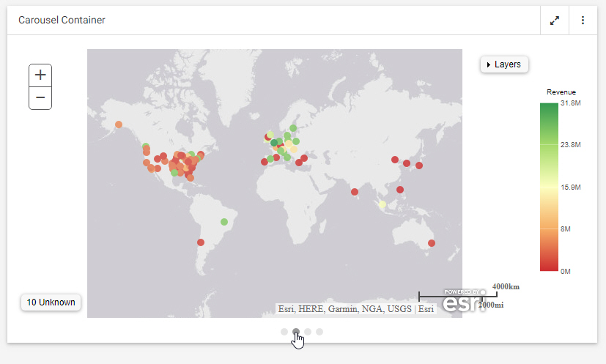Screen dimensions: 606x364
Task: Select the India red revenue marker
Action: pos(355,192)
